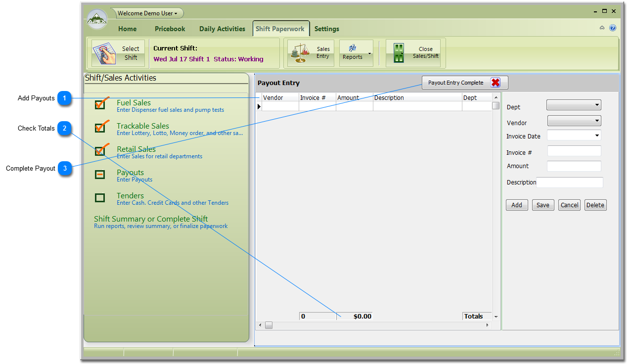Click Shift Summary or Complete Shift link
The width and height of the screenshot is (632, 364).
point(151,219)
